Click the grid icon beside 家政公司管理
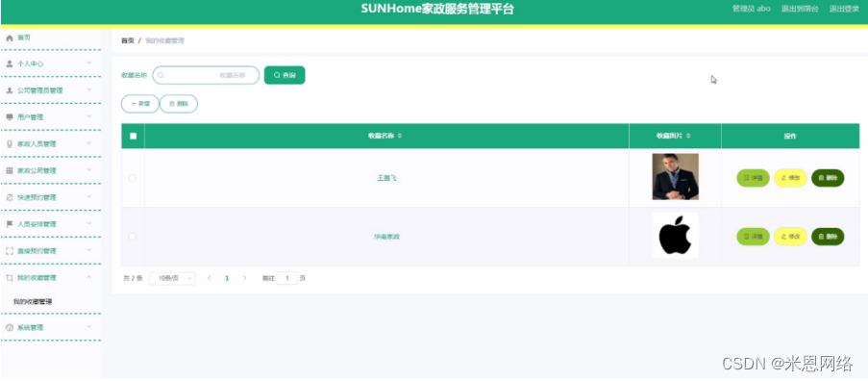This screenshot has width=868, height=381. [x=9, y=170]
